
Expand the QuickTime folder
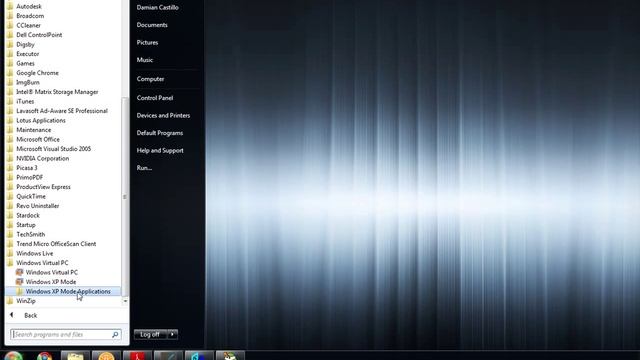coord(31,196)
